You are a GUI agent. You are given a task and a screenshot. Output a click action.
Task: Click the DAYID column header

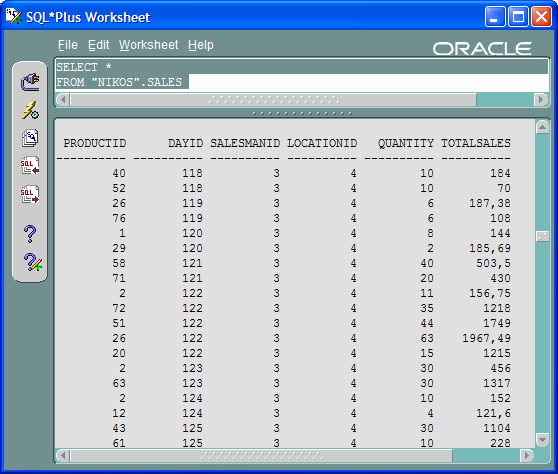pos(185,143)
